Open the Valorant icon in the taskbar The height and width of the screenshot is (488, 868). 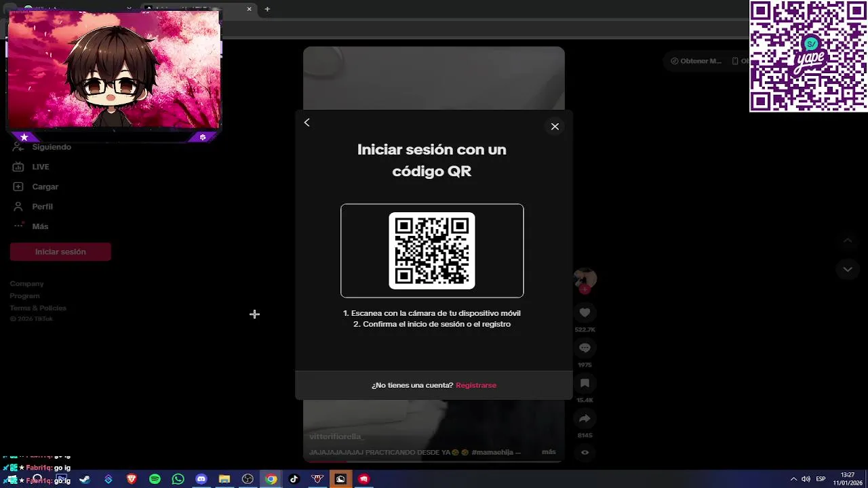(x=317, y=479)
